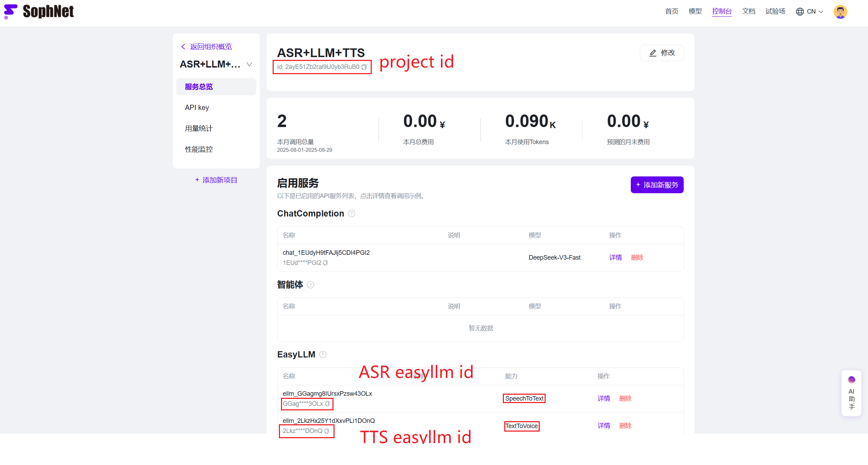
Task: Click the date range 2025-08-01-2025-08-29
Action: click(x=305, y=150)
